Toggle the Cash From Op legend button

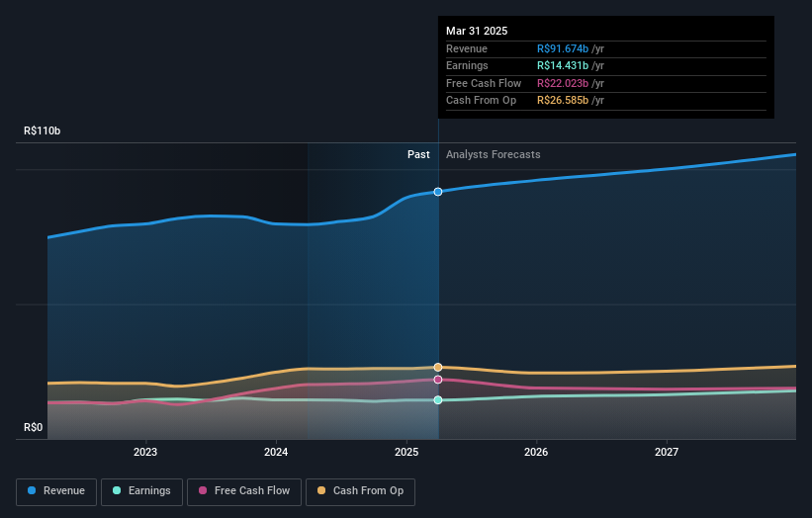(360, 491)
